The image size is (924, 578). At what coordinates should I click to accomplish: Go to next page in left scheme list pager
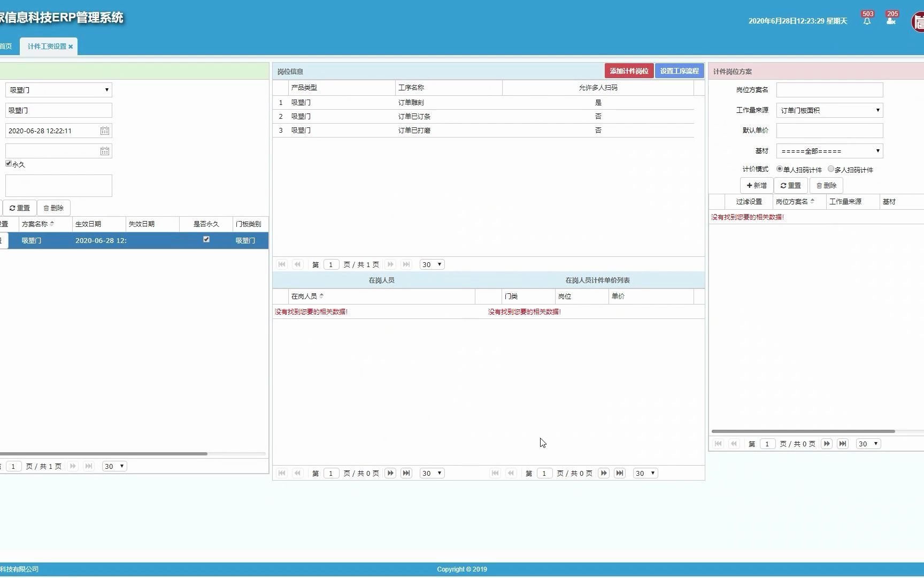[73, 466]
